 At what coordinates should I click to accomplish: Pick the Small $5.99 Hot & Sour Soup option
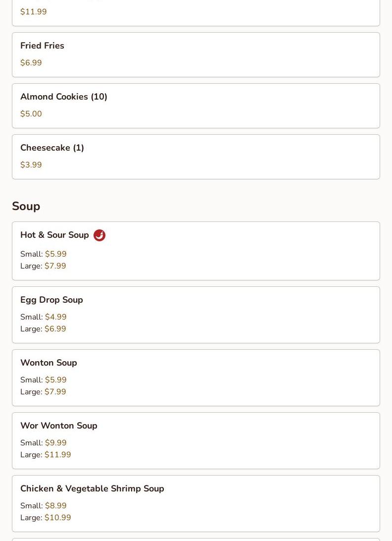pyautogui.click(x=55, y=254)
